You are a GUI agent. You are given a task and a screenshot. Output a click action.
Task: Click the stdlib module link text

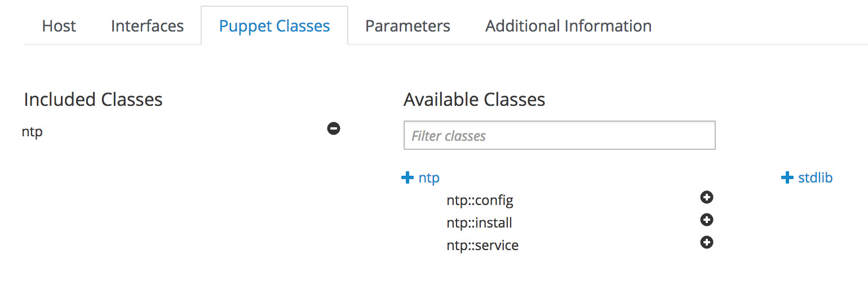pyautogui.click(x=815, y=178)
